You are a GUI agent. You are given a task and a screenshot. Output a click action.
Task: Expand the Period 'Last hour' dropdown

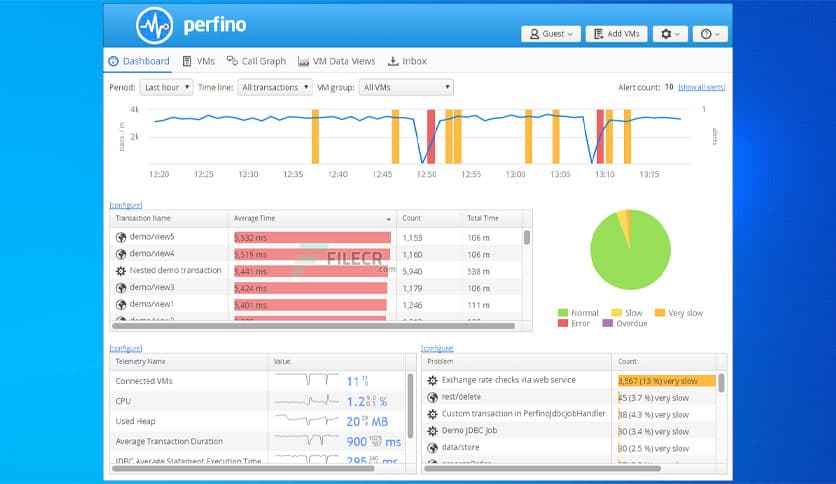pos(166,87)
